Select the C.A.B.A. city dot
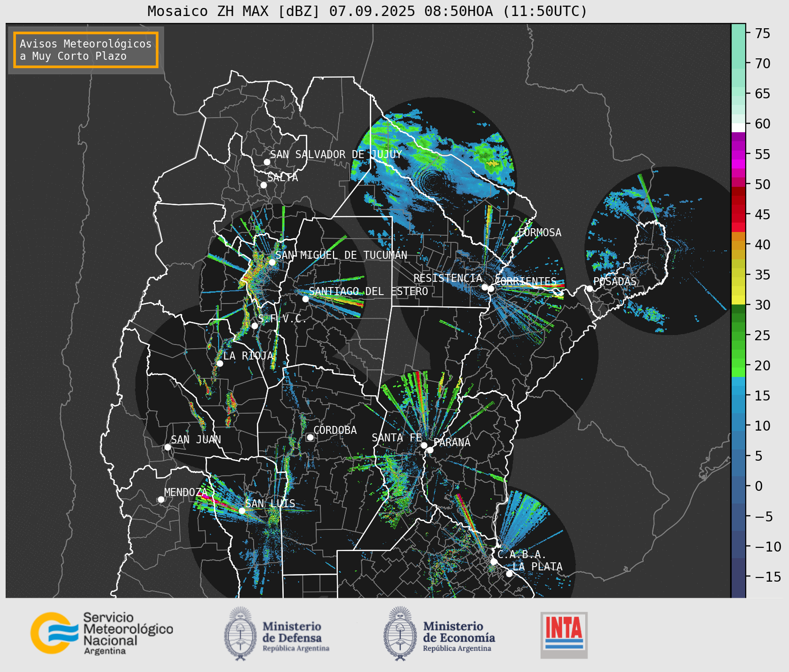 coord(494,561)
